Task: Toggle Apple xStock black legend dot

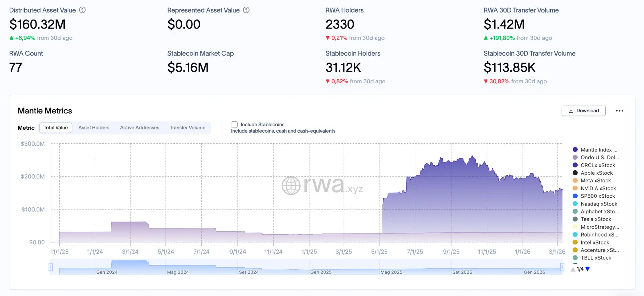Action: click(x=575, y=173)
